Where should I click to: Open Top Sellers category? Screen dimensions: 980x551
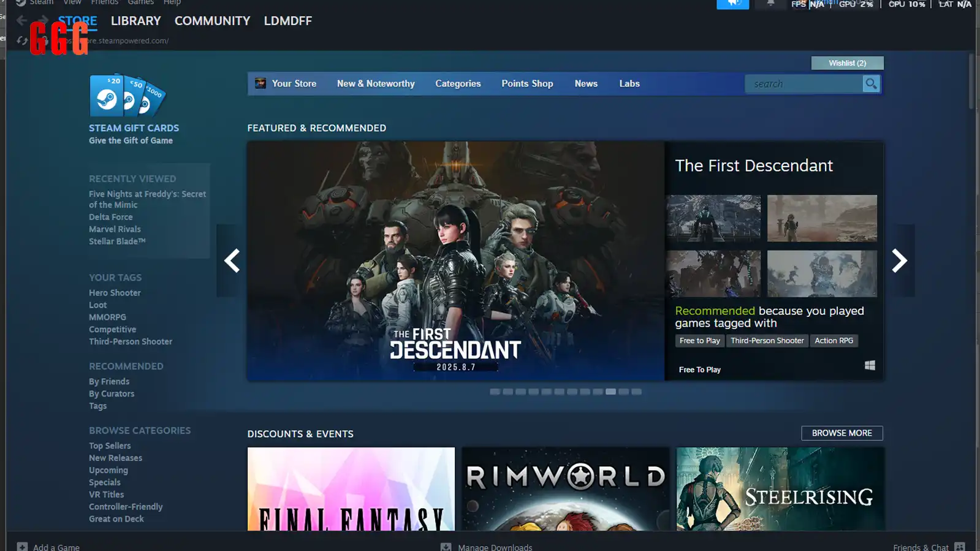pos(110,446)
